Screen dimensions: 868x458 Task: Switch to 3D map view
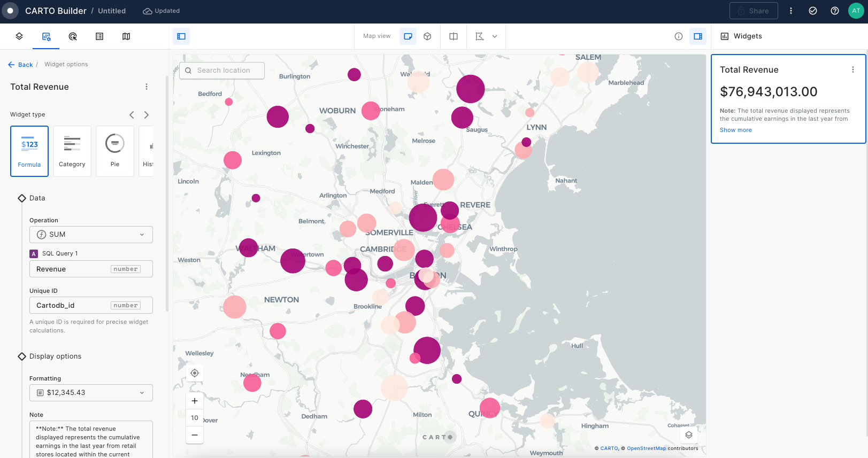(x=427, y=36)
